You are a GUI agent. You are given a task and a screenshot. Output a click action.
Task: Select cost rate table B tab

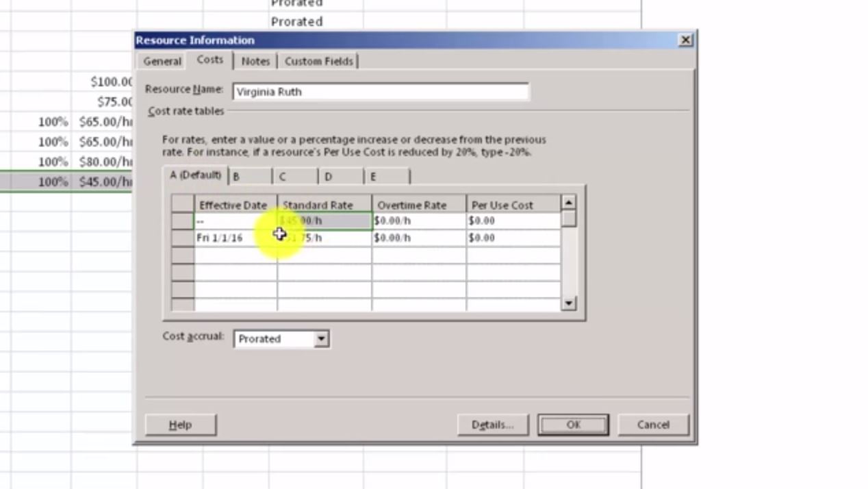point(249,177)
